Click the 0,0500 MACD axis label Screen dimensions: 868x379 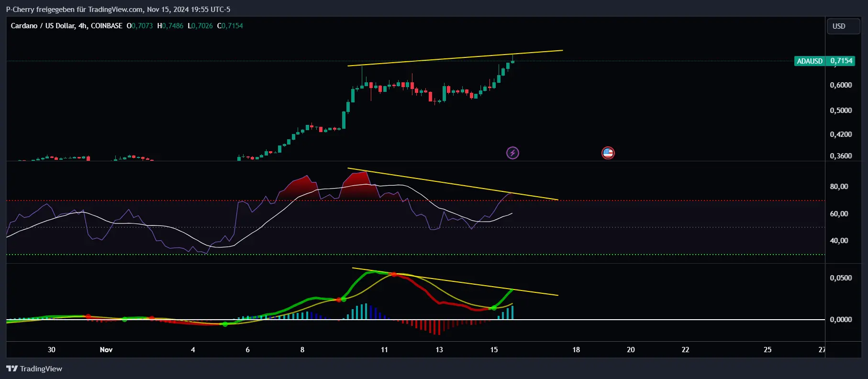841,278
